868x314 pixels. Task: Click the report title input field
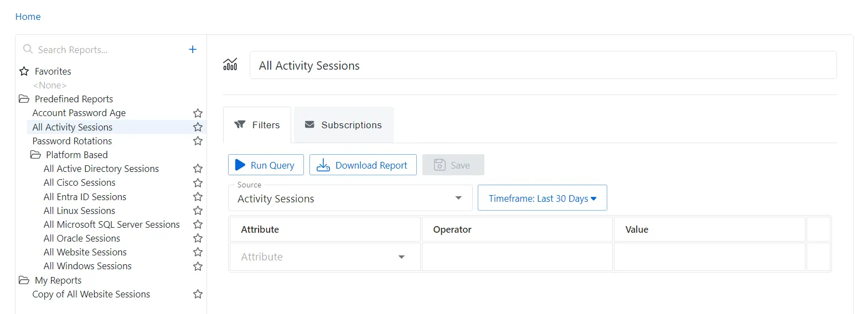(x=543, y=65)
